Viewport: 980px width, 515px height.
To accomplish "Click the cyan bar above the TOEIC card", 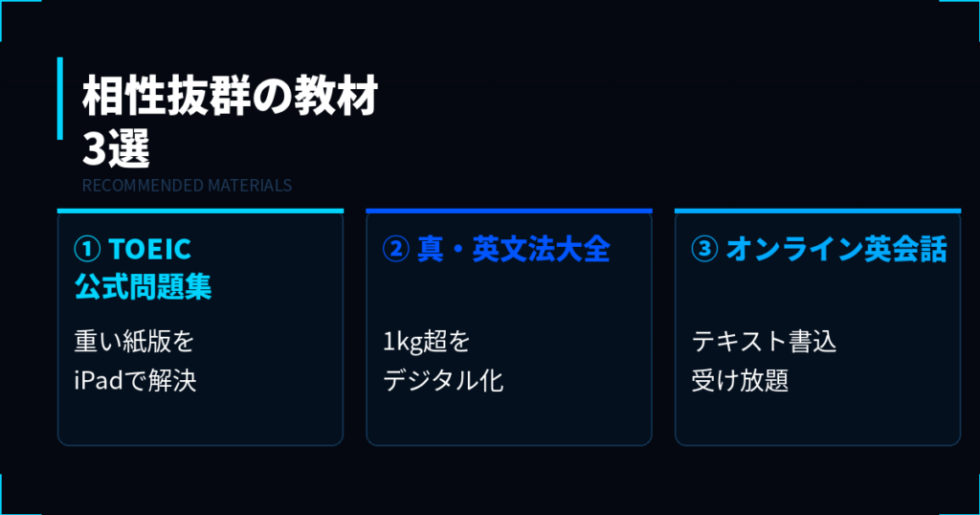I will tap(200, 211).
